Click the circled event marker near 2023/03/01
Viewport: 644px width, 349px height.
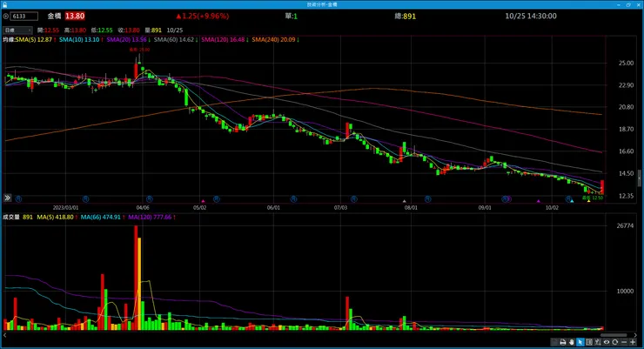(85, 198)
